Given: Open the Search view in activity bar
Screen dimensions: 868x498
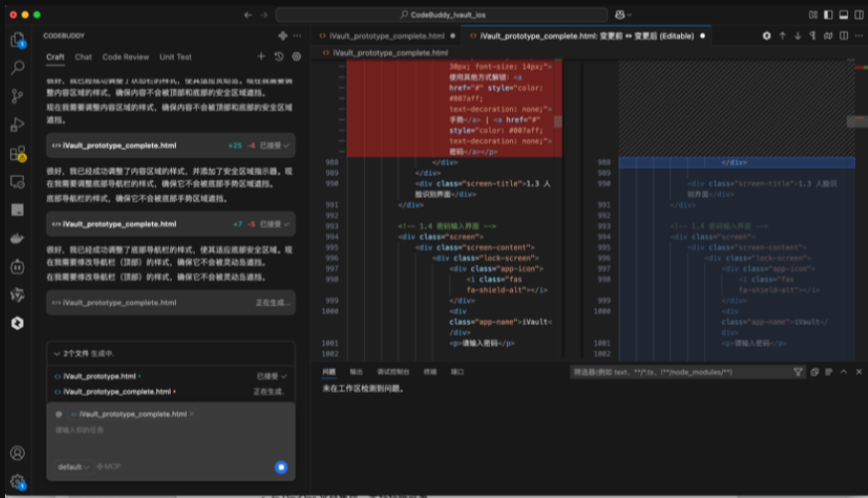Looking at the screenshot, I should tap(17, 68).
